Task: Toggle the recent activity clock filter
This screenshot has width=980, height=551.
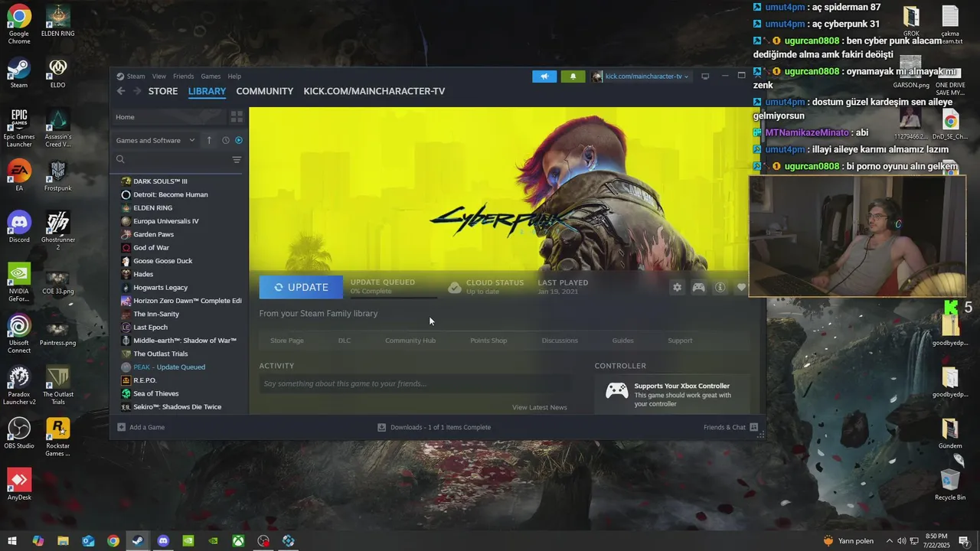Action: [226, 140]
